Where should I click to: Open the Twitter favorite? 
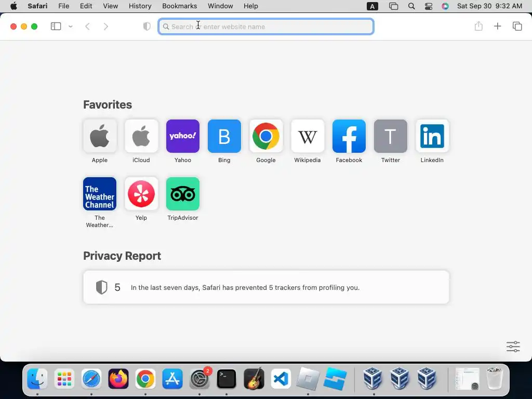[x=391, y=136]
